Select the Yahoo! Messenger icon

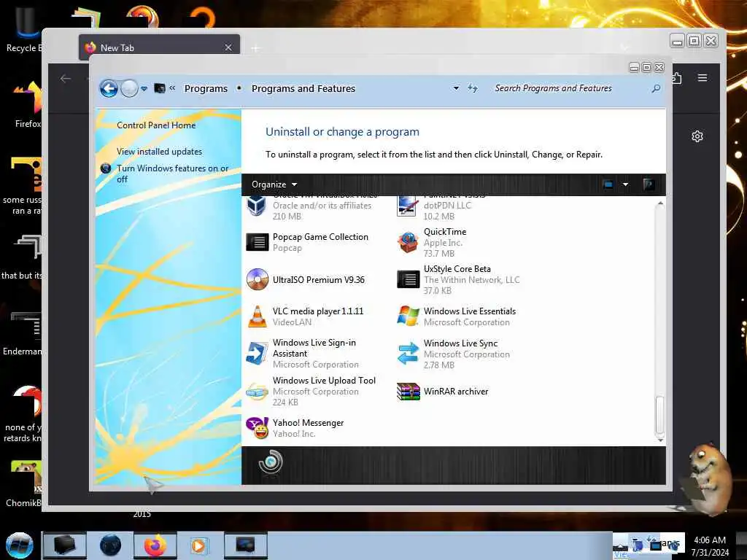(258, 427)
